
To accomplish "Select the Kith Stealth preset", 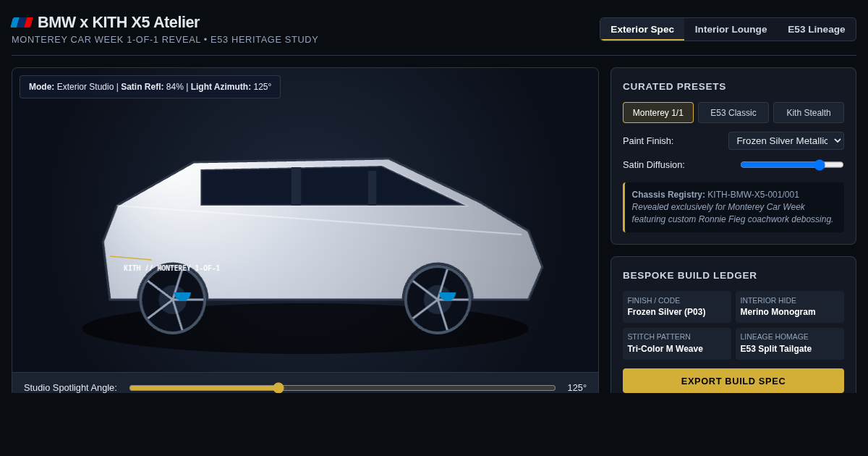I will pos(809,113).
